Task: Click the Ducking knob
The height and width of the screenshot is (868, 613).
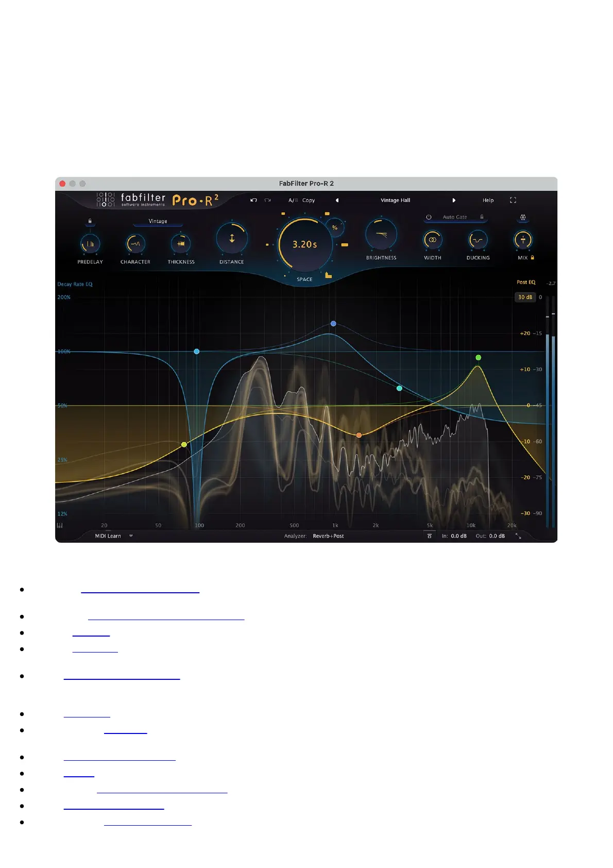Action: click(x=478, y=240)
